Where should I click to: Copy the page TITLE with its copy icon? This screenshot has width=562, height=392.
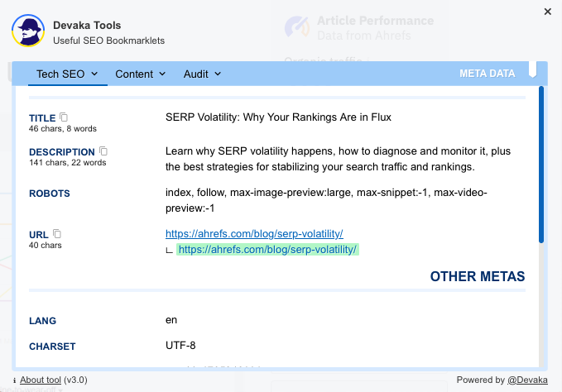tap(64, 117)
